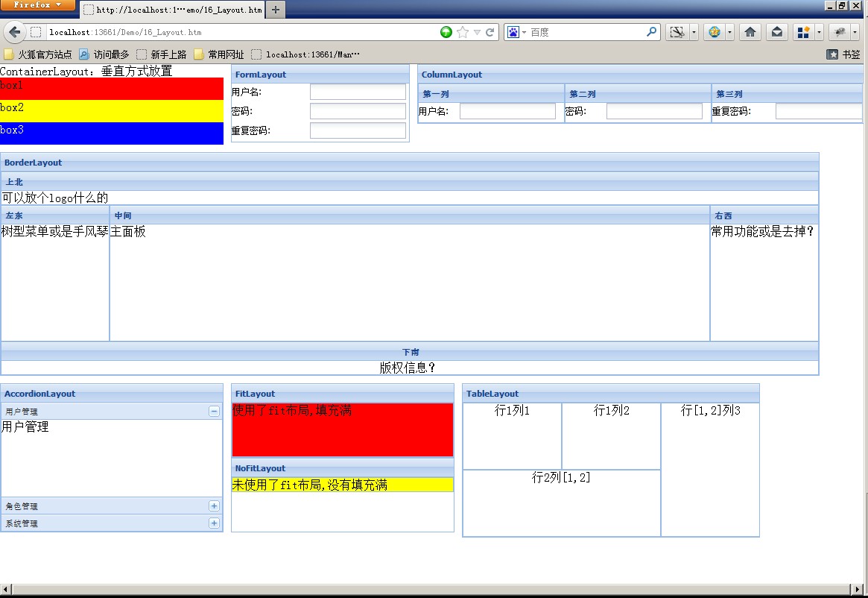Click the 版权信息？ footer text
The width and height of the screenshot is (868, 598).
coord(408,368)
